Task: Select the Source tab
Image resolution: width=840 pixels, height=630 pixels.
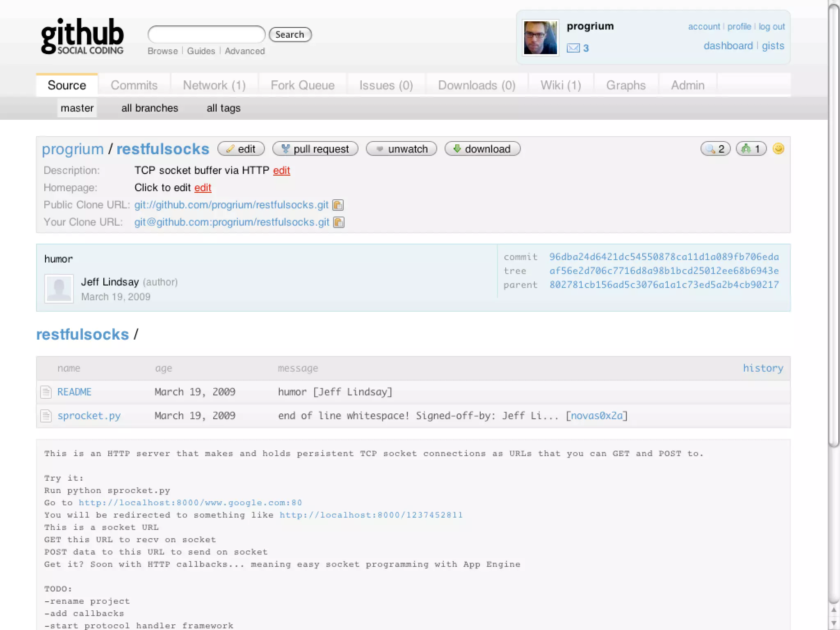Action: 67,85
